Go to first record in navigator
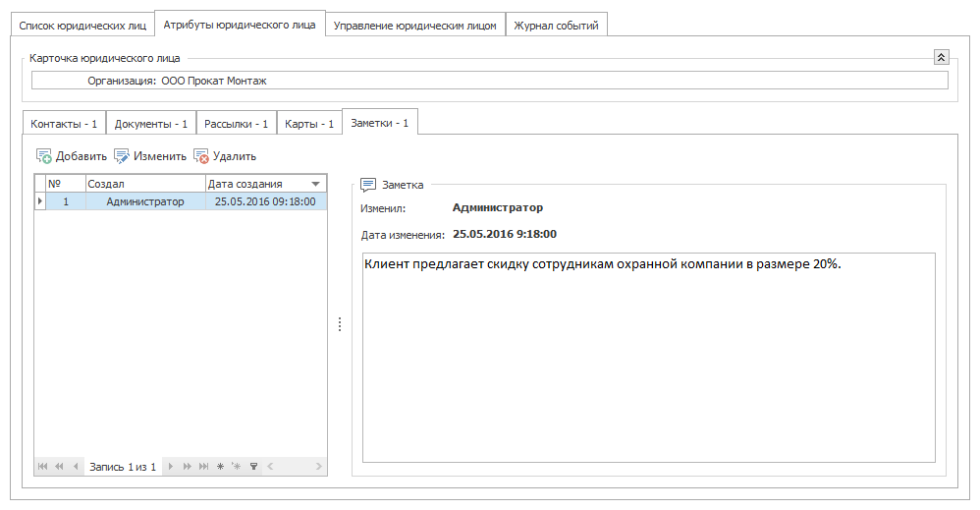Screen dimensions: 980x510 click(x=42, y=466)
